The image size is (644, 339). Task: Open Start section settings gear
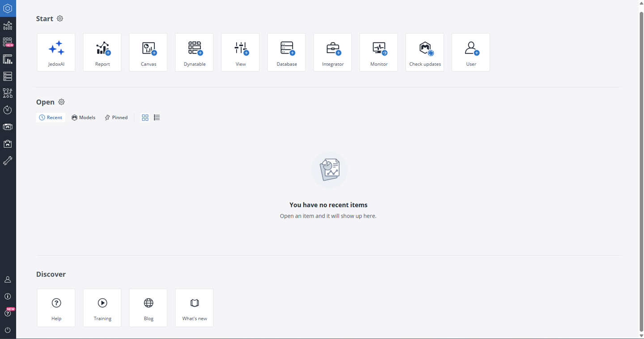pyautogui.click(x=60, y=19)
